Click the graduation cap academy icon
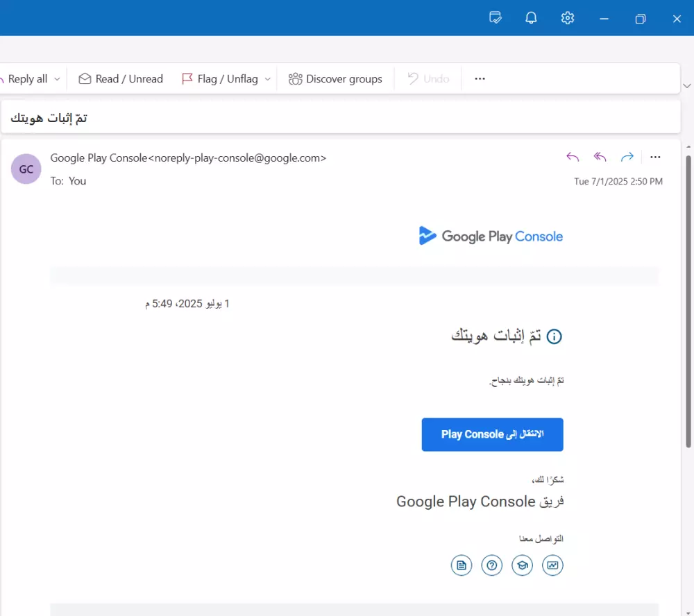 point(523,565)
